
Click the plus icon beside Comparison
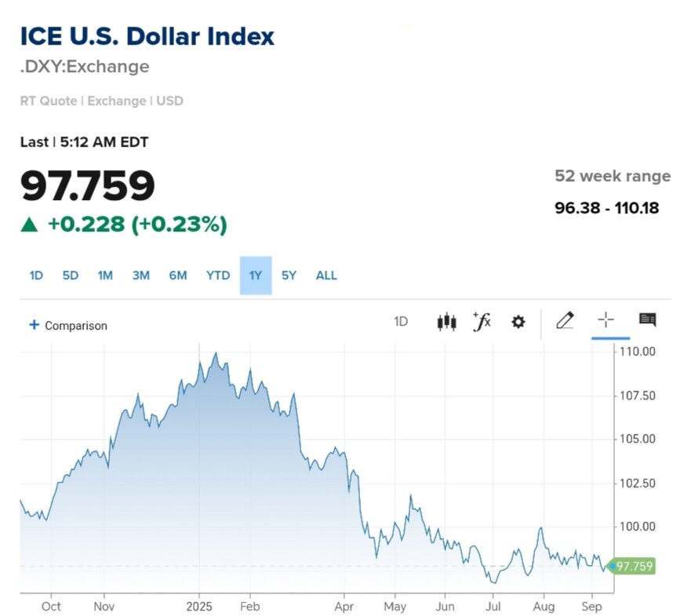coord(34,325)
